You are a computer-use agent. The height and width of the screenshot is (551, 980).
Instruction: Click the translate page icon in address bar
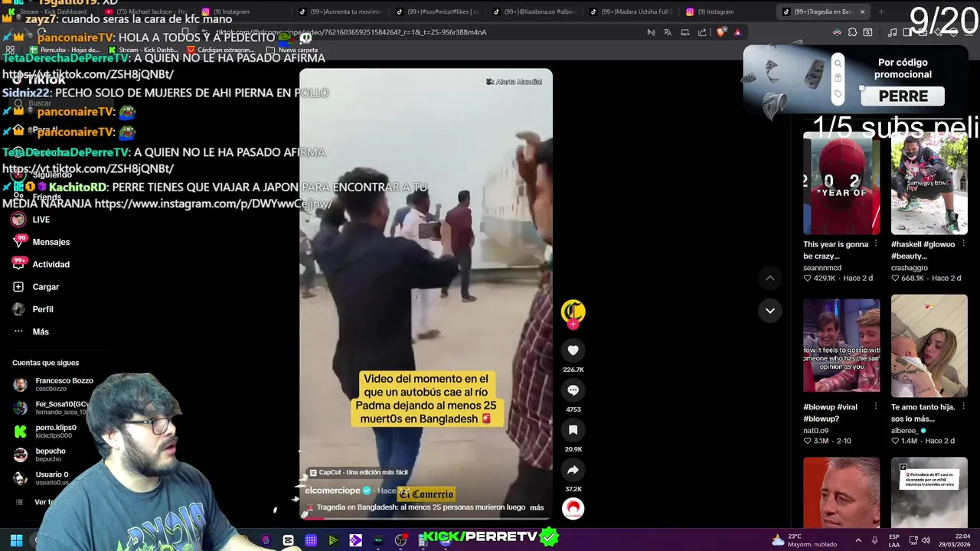[668, 32]
